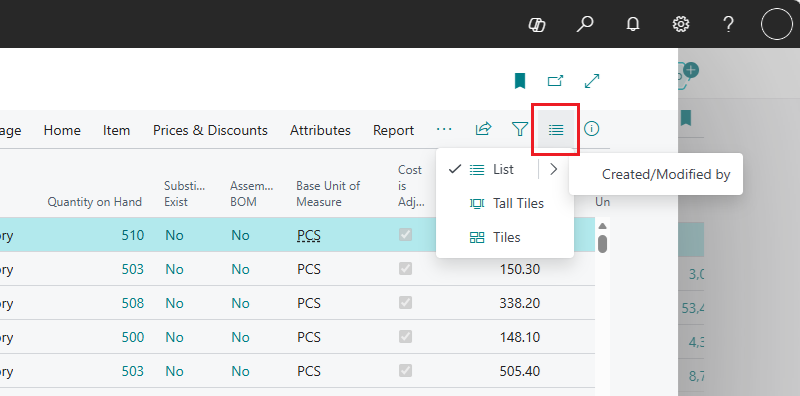This screenshot has width=800, height=396.
Task: Toggle Cost is Adjusted checkbox for the 510 row
Action: 406,235
